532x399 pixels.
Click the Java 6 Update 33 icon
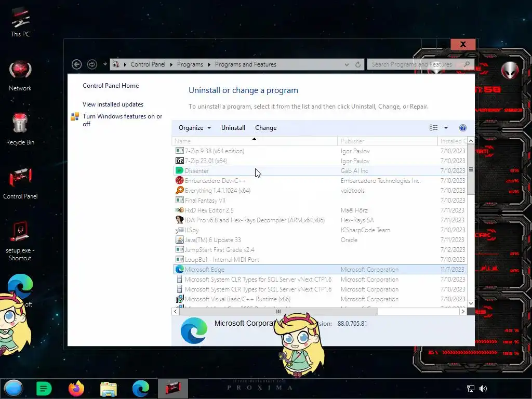[x=179, y=240]
